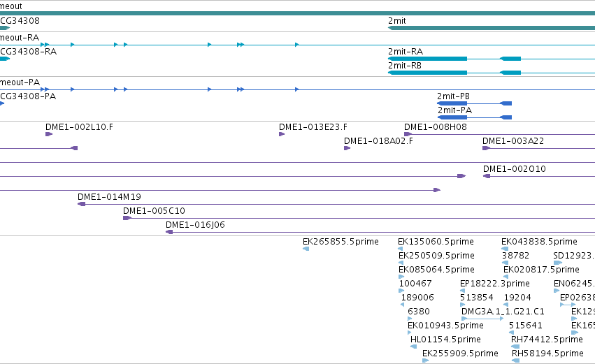Screen dimensions: 595x364
Task: Select the EK255909.5prime EST label
Action: coord(460,354)
